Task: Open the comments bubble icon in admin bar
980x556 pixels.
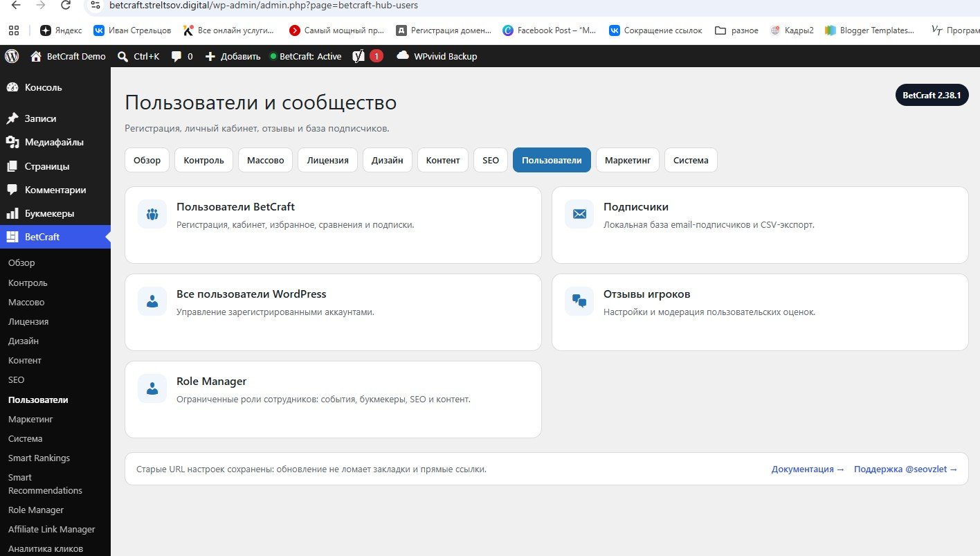Action: pos(176,56)
